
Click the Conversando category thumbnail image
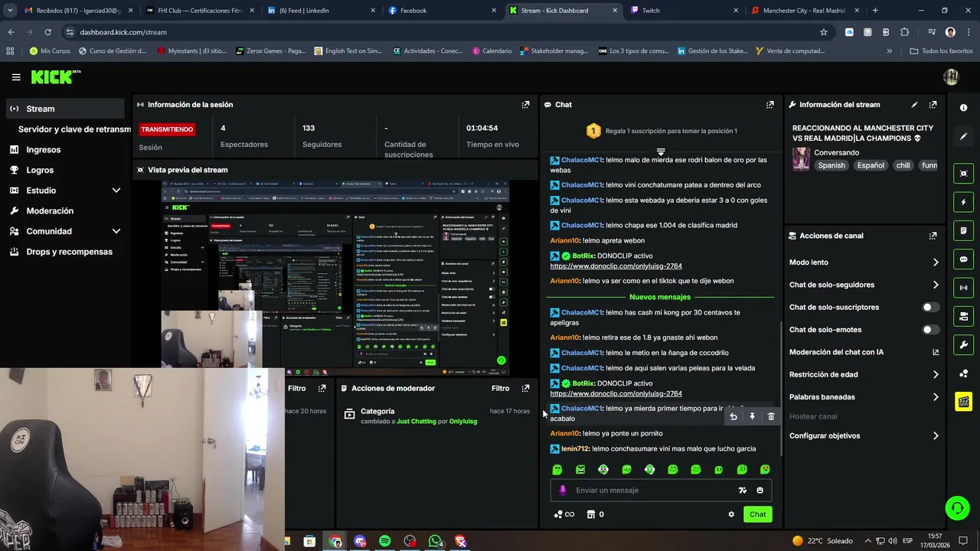tap(801, 158)
